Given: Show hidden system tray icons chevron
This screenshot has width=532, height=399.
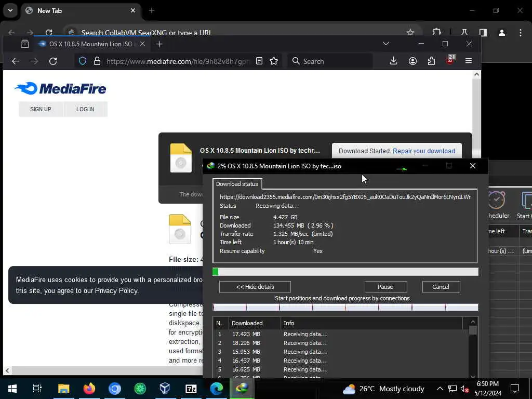Looking at the screenshot, I should click(440, 389).
